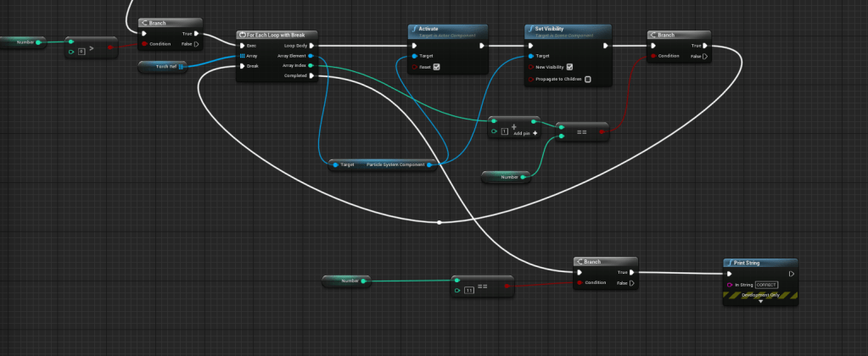Uncheck New Visibility on Set Visibility node
Viewport: 868px width, 356px height.
pos(569,66)
